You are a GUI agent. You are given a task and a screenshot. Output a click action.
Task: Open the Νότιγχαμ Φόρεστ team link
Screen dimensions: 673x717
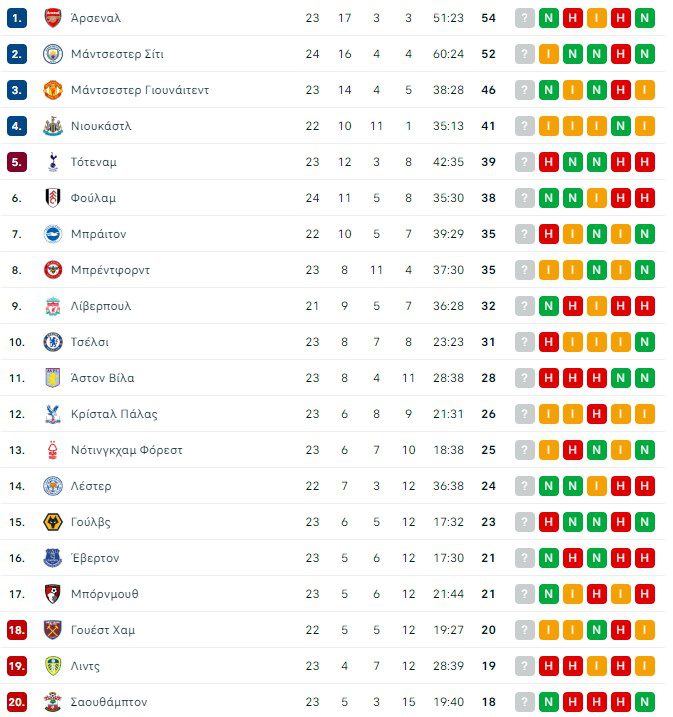tap(126, 450)
